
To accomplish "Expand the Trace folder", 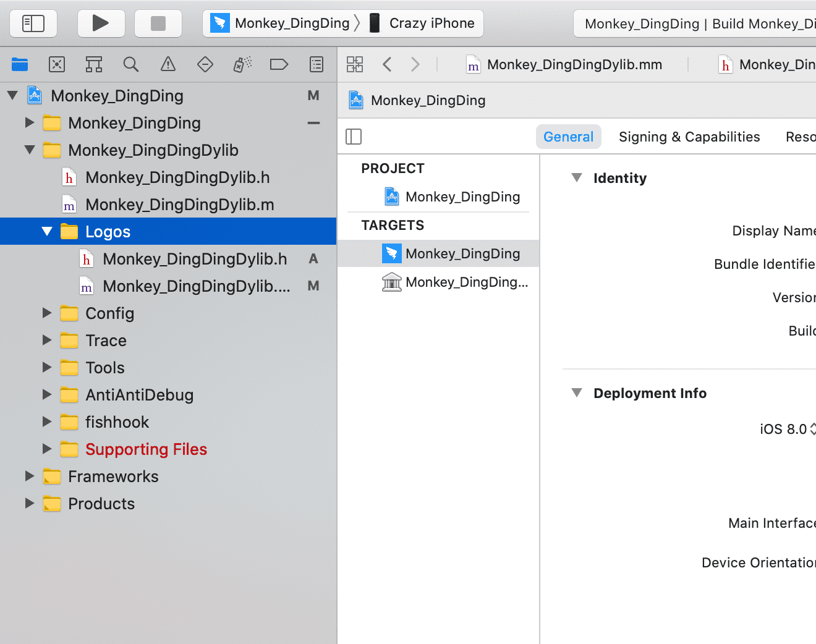I will 47,341.
